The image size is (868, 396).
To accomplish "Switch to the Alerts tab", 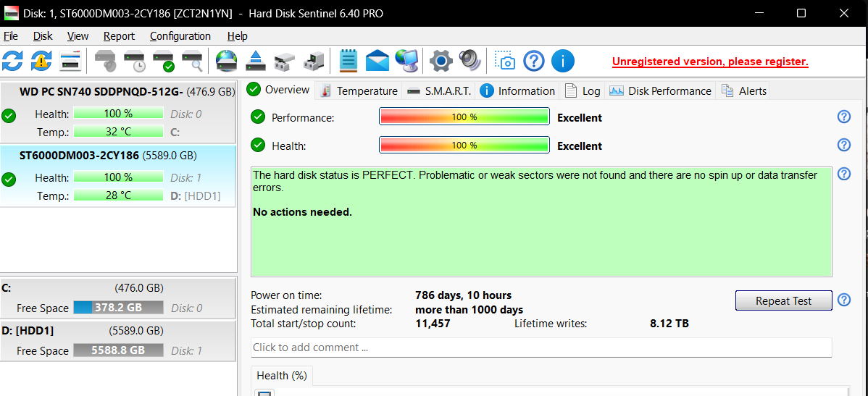I will [x=743, y=90].
